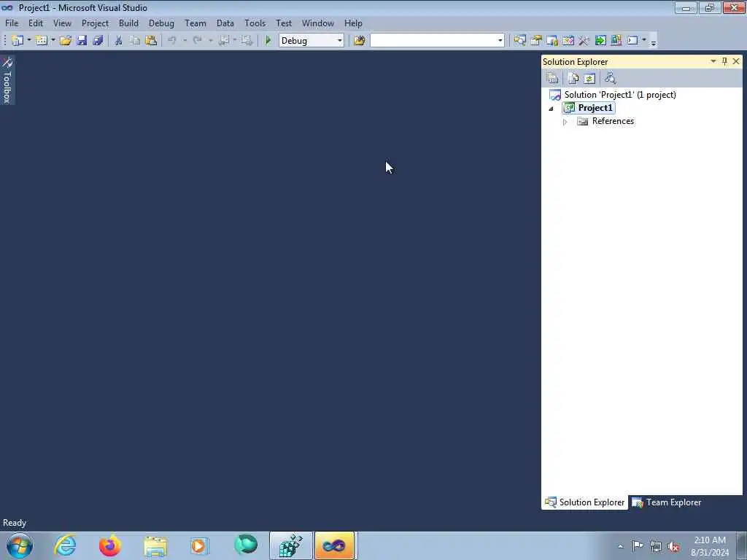
Task: Click the Copy toolbar icon
Action: [135, 41]
